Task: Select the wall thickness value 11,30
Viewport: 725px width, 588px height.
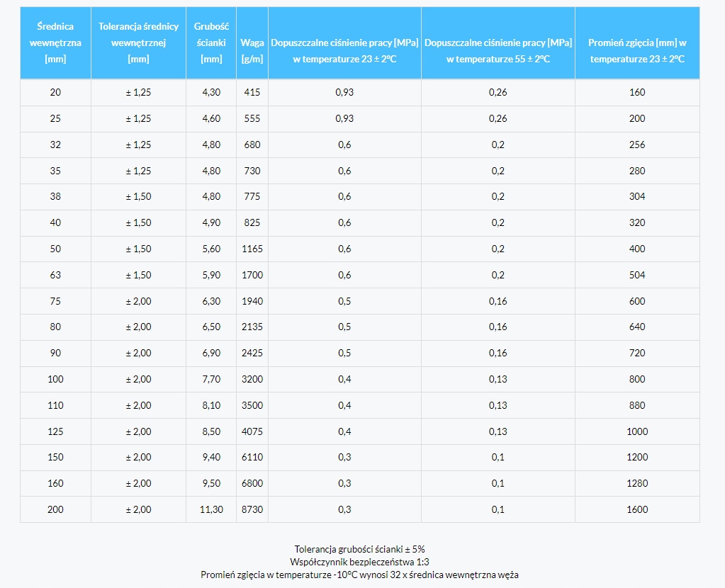Action: click(211, 509)
